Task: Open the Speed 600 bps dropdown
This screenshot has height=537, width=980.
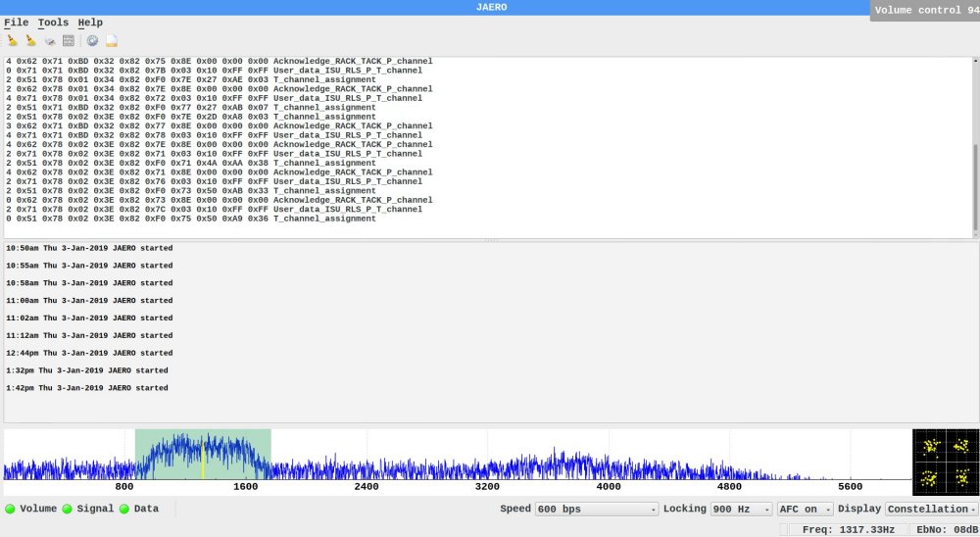Action: [x=597, y=510]
